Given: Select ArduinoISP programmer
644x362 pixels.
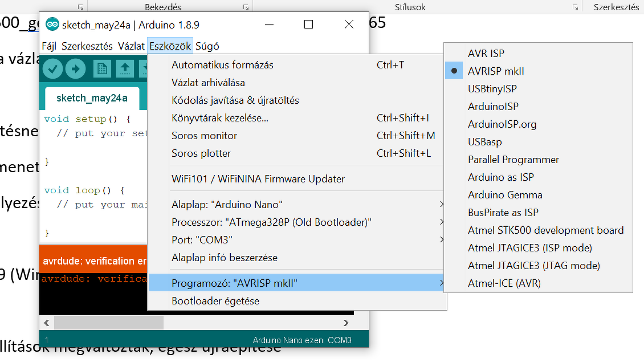Looking at the screenshot, I should point(538,107).
